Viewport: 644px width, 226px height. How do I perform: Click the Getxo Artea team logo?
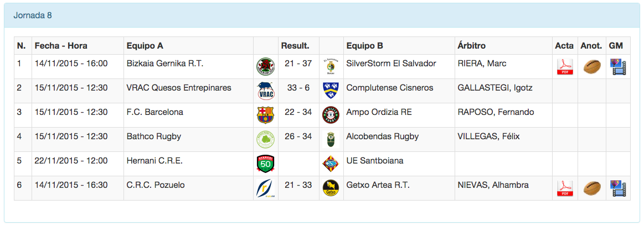[331, 188]
